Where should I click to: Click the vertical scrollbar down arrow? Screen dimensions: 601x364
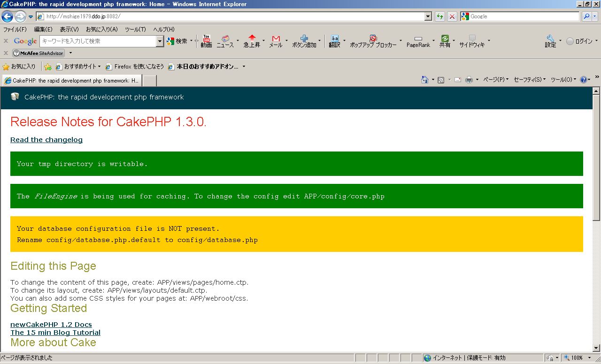[596, 348]
